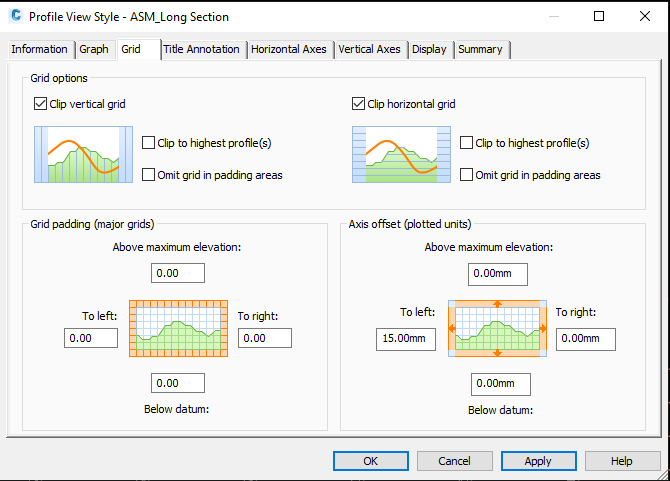
Task: Open the Title Annotation tab
Action: (x=201, y=49)
